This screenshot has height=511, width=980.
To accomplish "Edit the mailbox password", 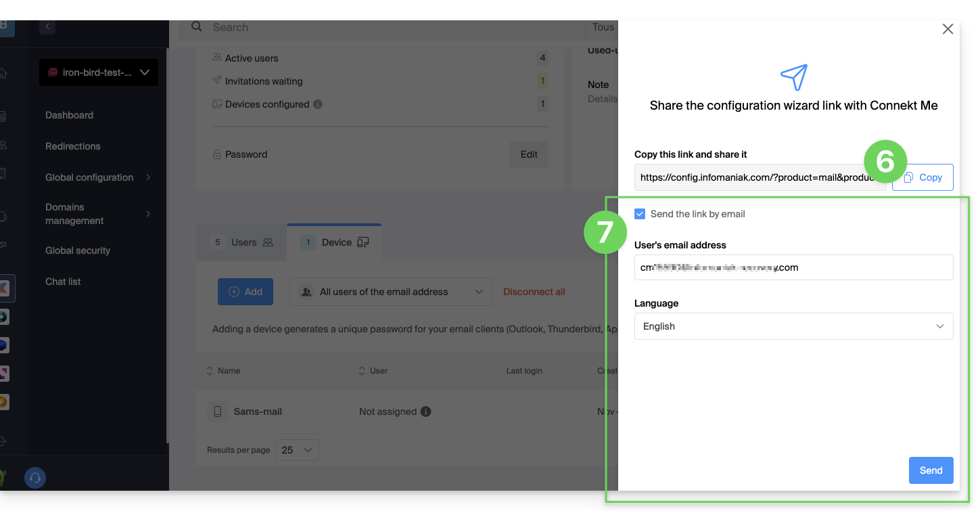I will coord(529,154).
